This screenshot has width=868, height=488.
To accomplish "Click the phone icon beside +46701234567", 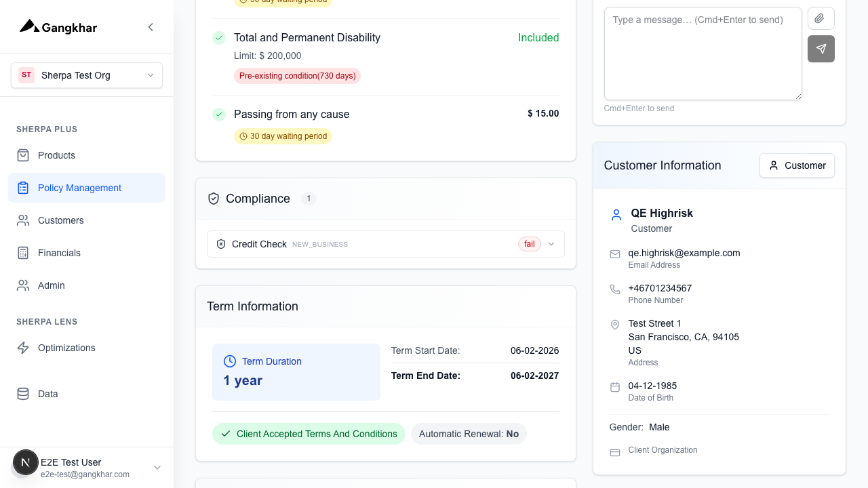I will (615, 289).
